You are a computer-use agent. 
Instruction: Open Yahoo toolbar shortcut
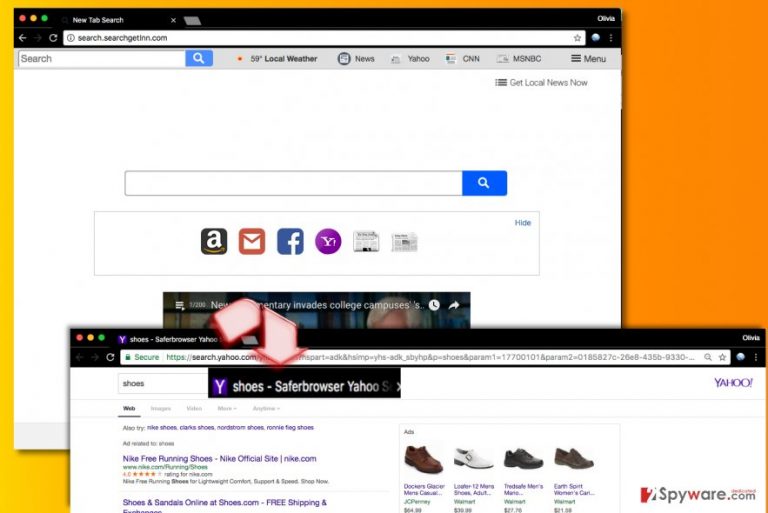tap(410, 59)
